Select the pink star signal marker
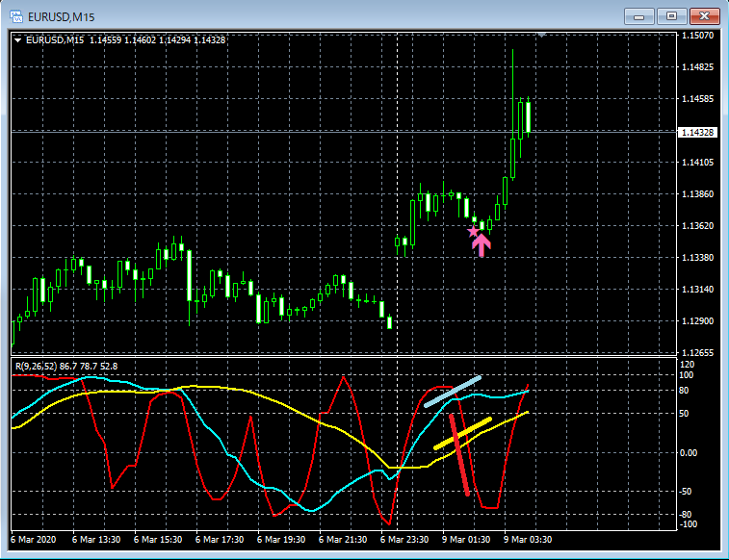 click(473, 231)
